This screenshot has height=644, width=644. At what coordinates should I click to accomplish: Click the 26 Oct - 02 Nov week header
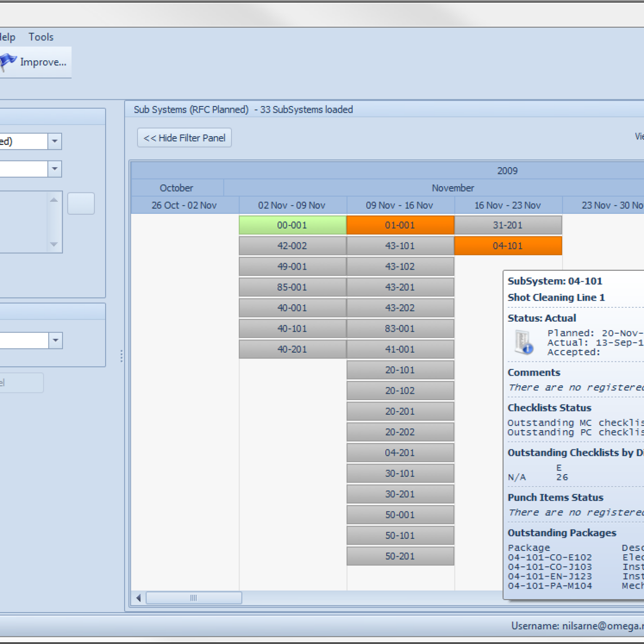pyautogui.click(x=184, y=205)
